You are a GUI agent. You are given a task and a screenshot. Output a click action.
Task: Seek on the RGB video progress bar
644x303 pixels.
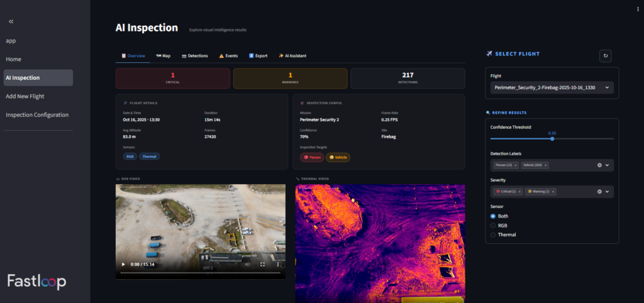201,273
